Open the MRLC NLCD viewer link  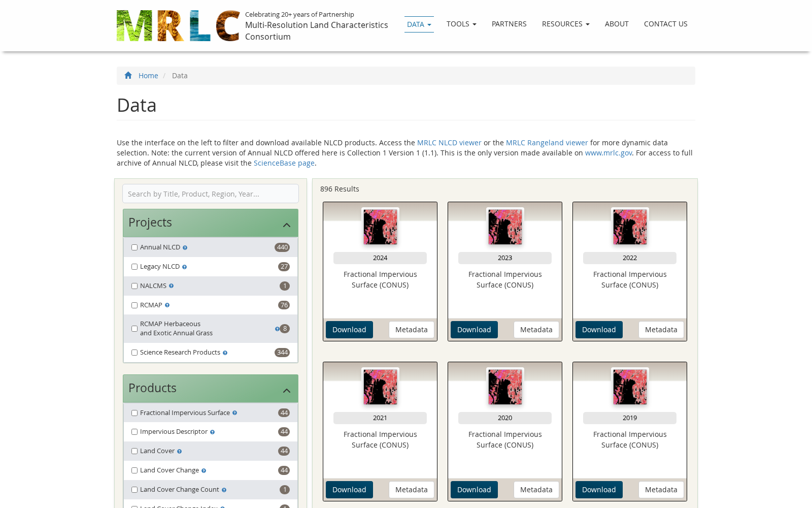pos(449,143)
